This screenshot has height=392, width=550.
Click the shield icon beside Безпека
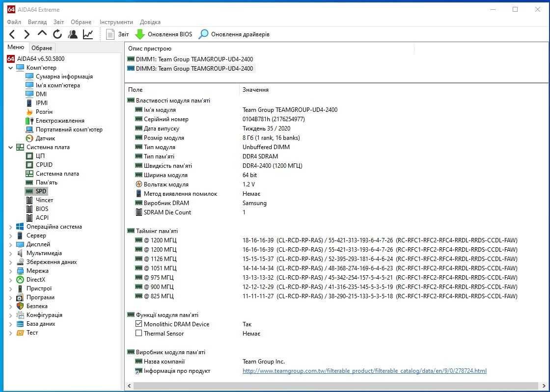tap(20, 306)
